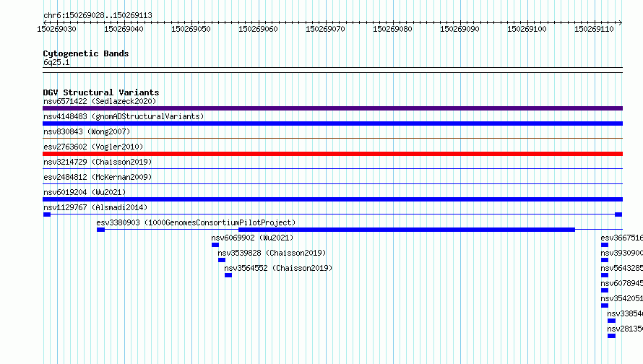Open the nsv4148483 (gnomADStructuralVariants) label
This screenshot has width=643, height=364.
click(x=124, y=116)
